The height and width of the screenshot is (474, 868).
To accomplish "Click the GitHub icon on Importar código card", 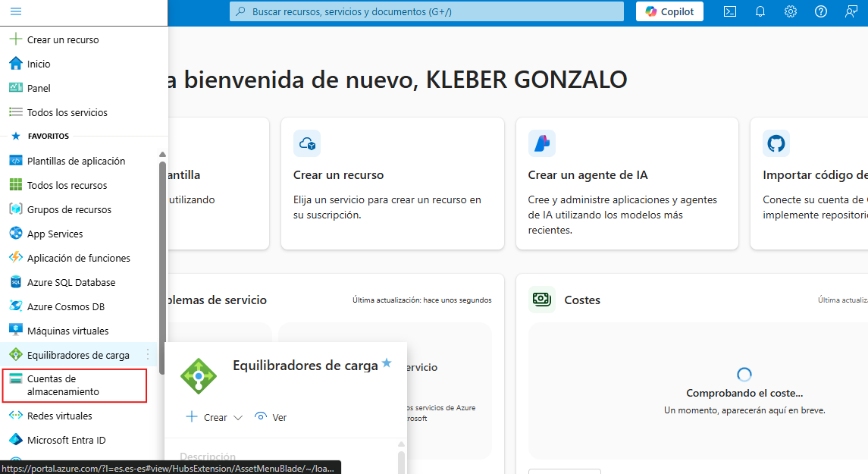I will pyautogui.click(x=776, y=144).
